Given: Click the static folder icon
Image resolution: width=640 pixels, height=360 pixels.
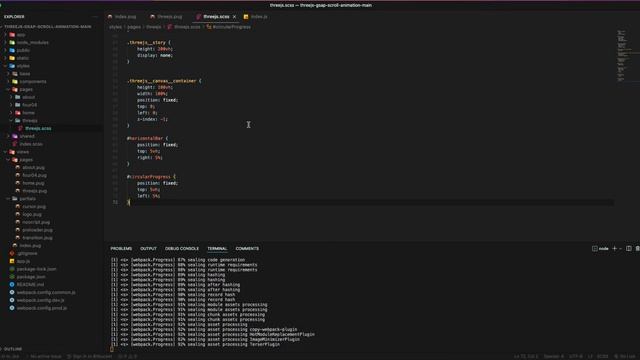Looking at the screenshot, I should pyautogui.click(x=12, y=58).
